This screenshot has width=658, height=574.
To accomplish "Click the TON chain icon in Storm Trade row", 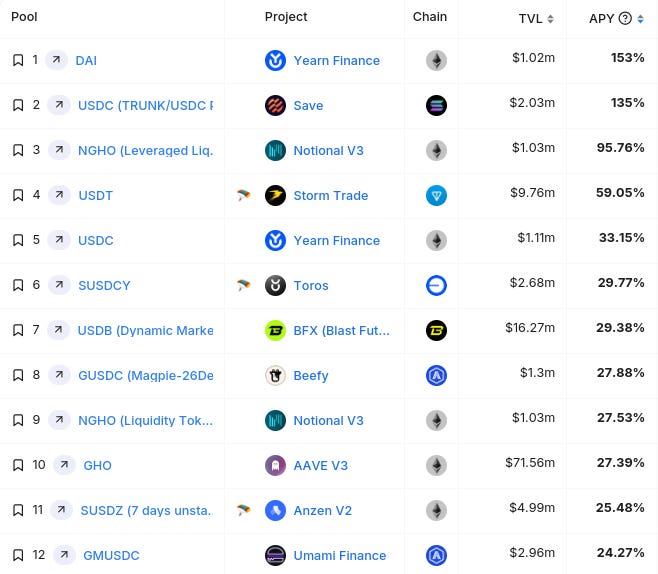I will point(436,195).
